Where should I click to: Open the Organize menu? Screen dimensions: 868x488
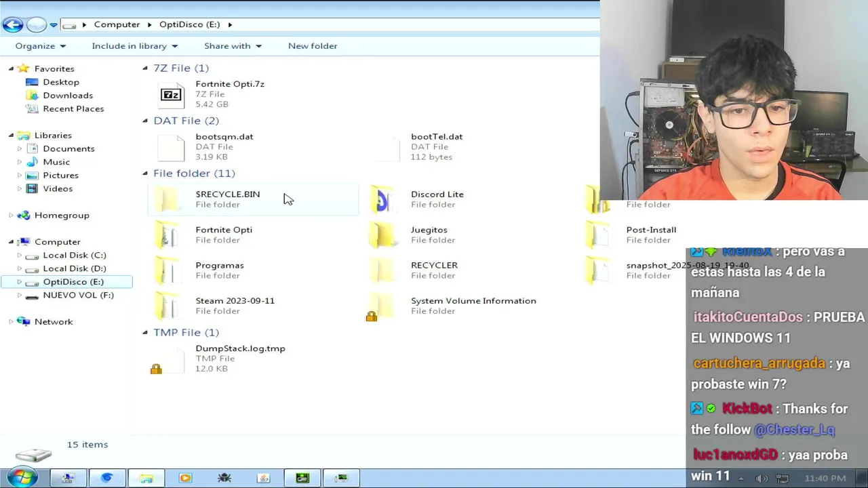coord(41,46)
